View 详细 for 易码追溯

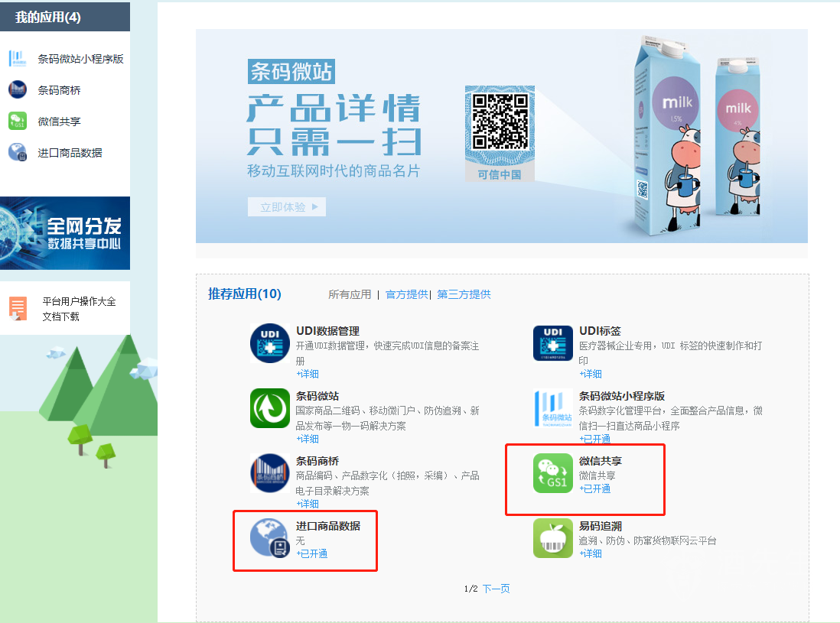pyautogui.click(x=591, y=554)
